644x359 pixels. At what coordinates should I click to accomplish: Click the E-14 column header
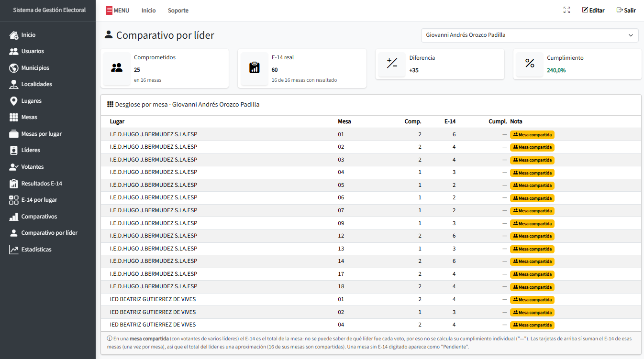click(x=450, y=121)
